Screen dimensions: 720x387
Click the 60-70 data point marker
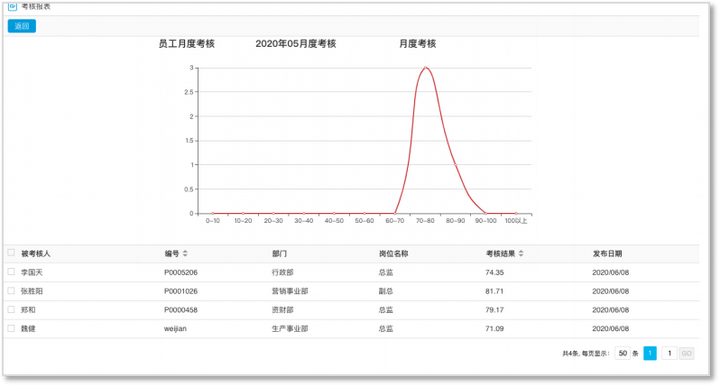395,213
